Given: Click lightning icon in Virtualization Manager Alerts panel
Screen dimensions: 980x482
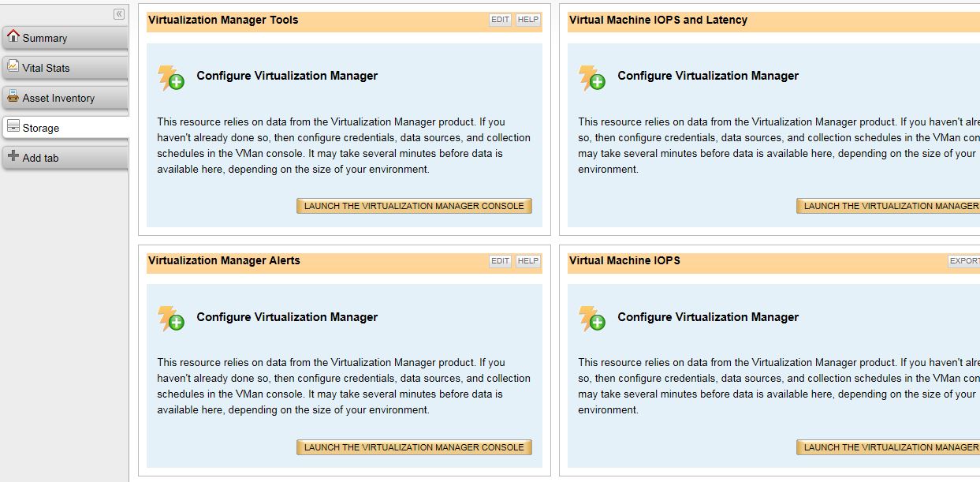Looking at the screenshot, I should (171, 318).
